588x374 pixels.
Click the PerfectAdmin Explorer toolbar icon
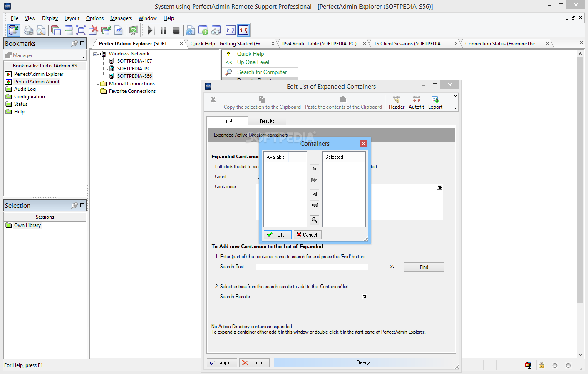pyautogui.click(x=14, y=30)
